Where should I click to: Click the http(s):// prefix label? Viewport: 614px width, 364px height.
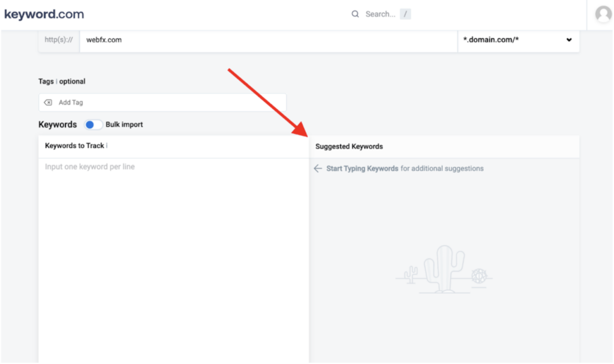click(x=58, y=40)
